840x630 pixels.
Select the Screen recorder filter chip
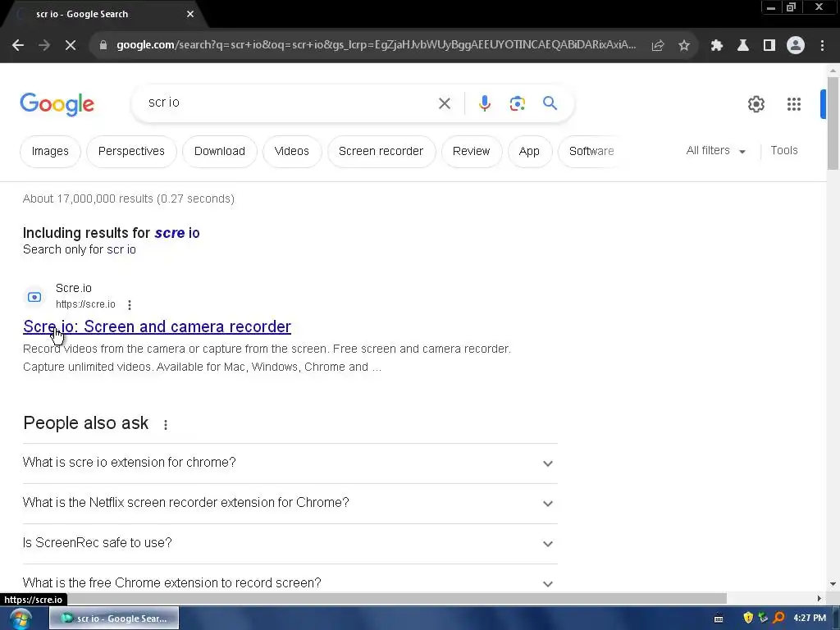coord(381,152)
